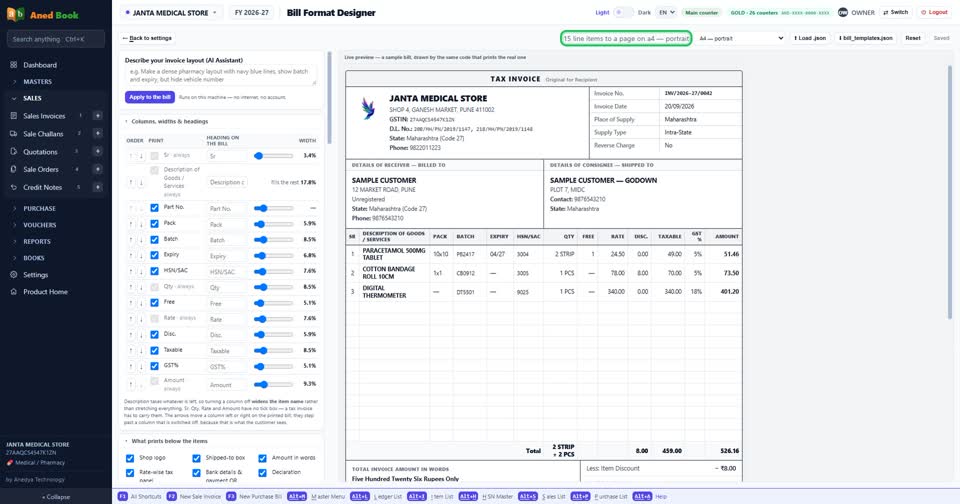
Task: Toggle the Light/Dark theme switch
Action: 623,12
